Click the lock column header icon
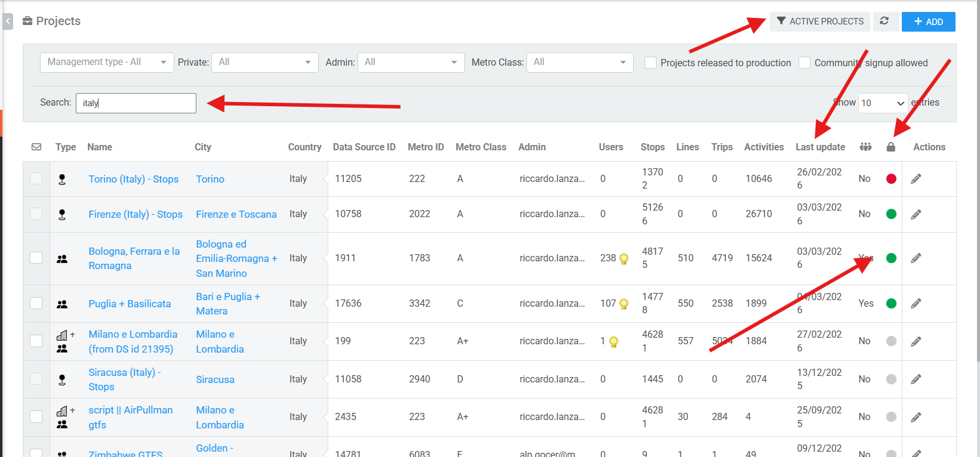The image size is (980, 457). pyautogui.click(x=891, y=147)
